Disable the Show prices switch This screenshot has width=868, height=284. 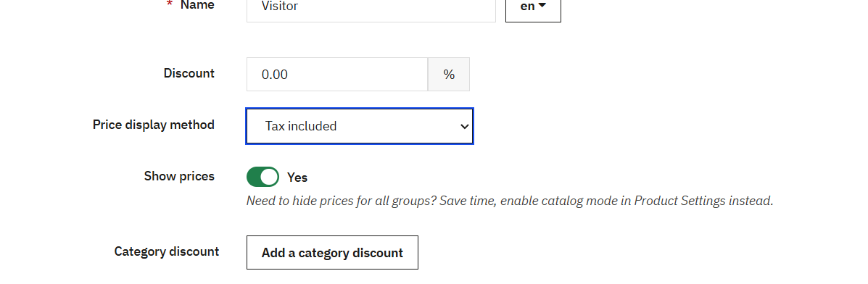pos(263,177)
